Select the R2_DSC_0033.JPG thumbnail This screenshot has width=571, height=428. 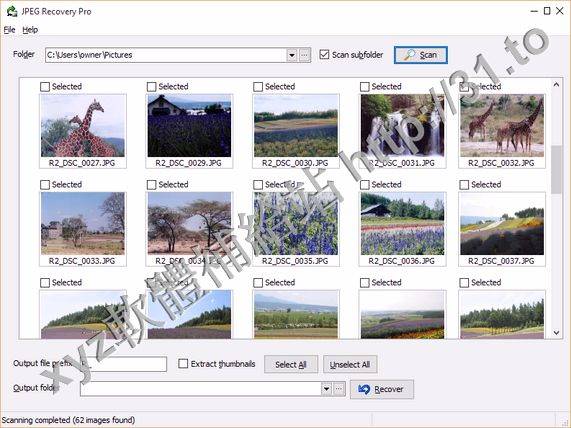(x=83, y=224)
